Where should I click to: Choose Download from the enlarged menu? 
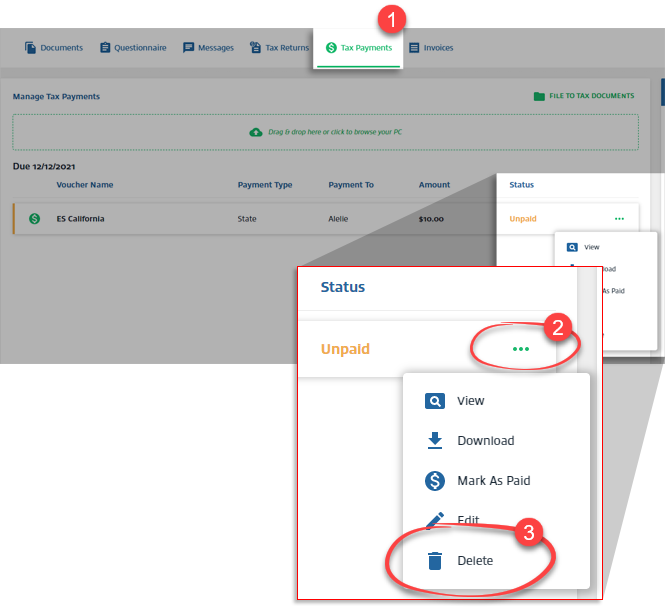[486, 441]
